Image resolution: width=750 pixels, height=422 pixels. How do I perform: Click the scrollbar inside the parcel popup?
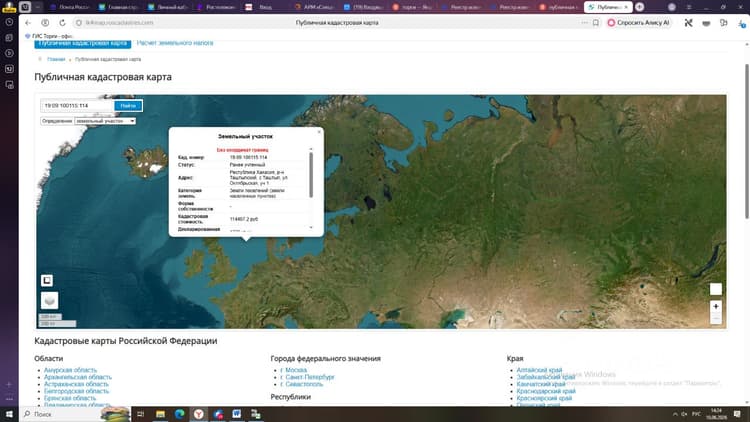[311, 175]
